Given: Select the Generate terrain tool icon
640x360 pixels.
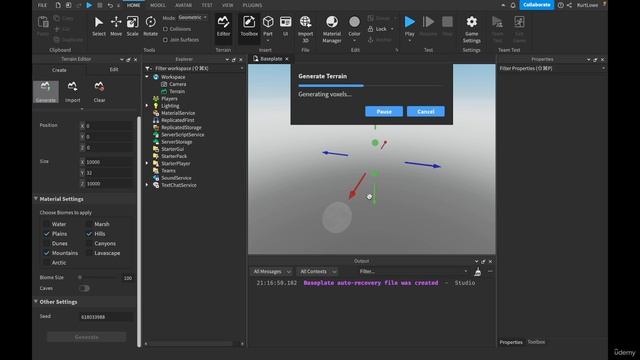Looking at the screenshot, I should (x=46, y=91).
